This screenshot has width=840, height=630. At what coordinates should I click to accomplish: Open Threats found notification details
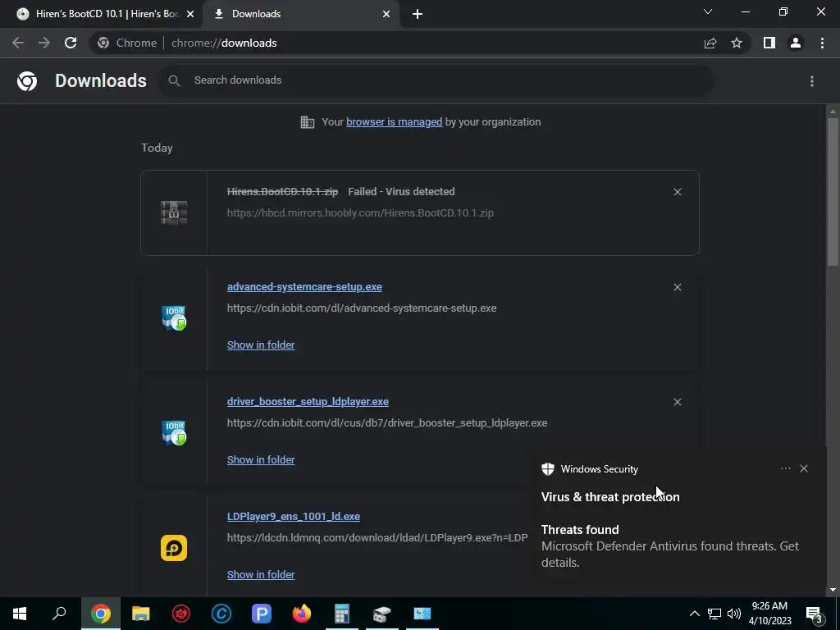pos(670,546)
